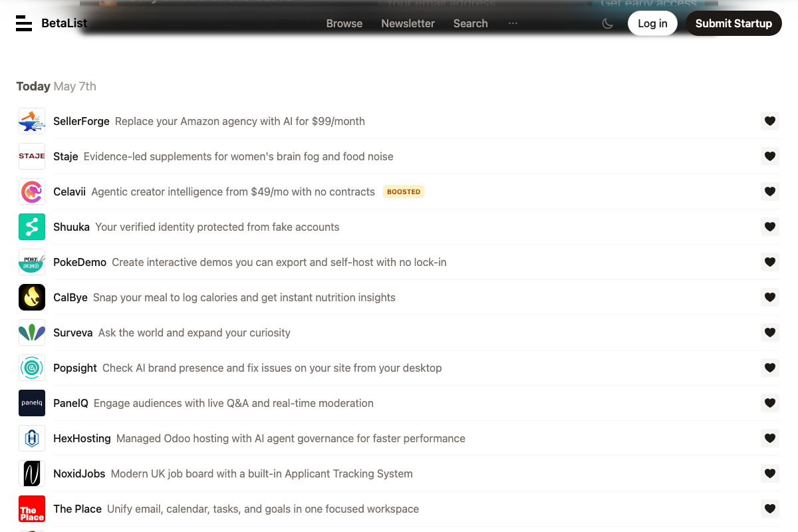This screenshot has width=798, height=532.
Task: Go to the Newsletter page
Action: pos(408,23)
